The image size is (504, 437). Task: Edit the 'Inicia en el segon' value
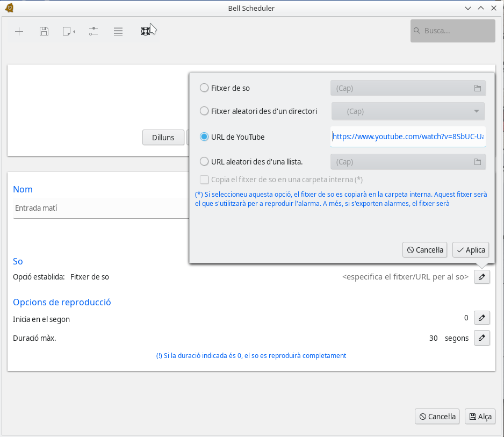pos(481,318)
